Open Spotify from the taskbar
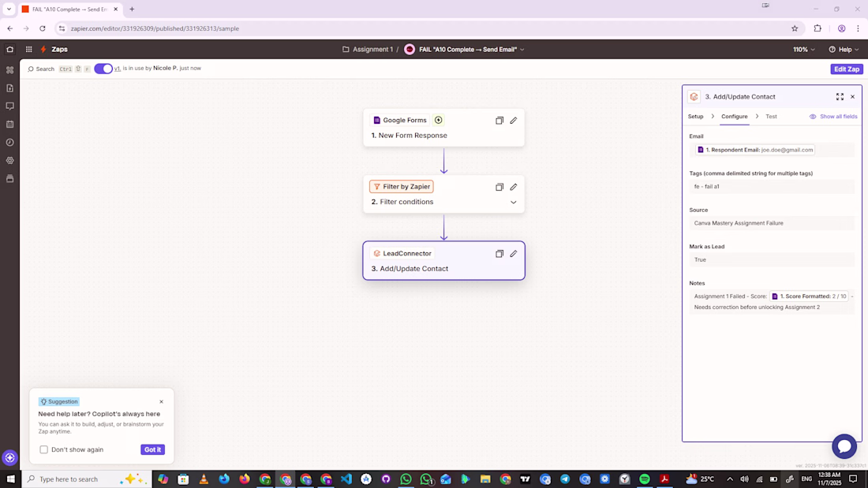The width and height of the screenshot is (868, 488). click(645, 479)
